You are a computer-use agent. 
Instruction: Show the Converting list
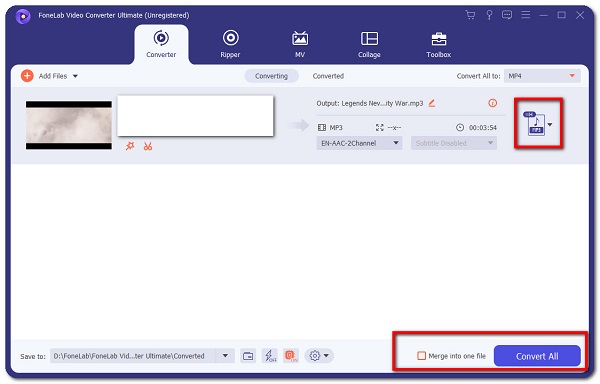click(x=271, y=76)
